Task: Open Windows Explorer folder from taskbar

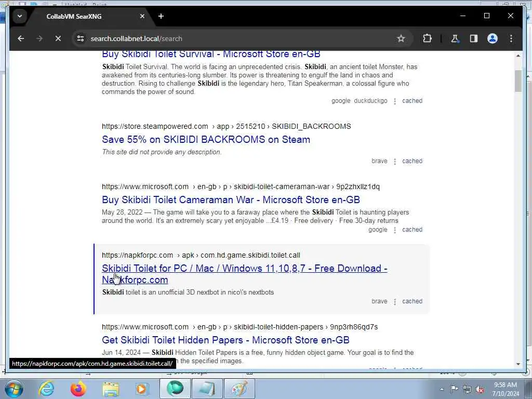Action: click(x=111, y=389)
